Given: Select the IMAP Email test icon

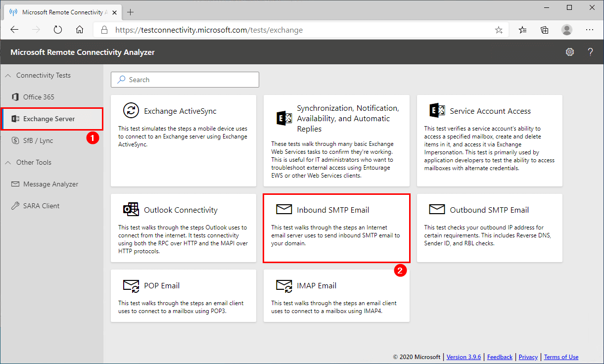Looking at the screenshot, I should [283, 285].
